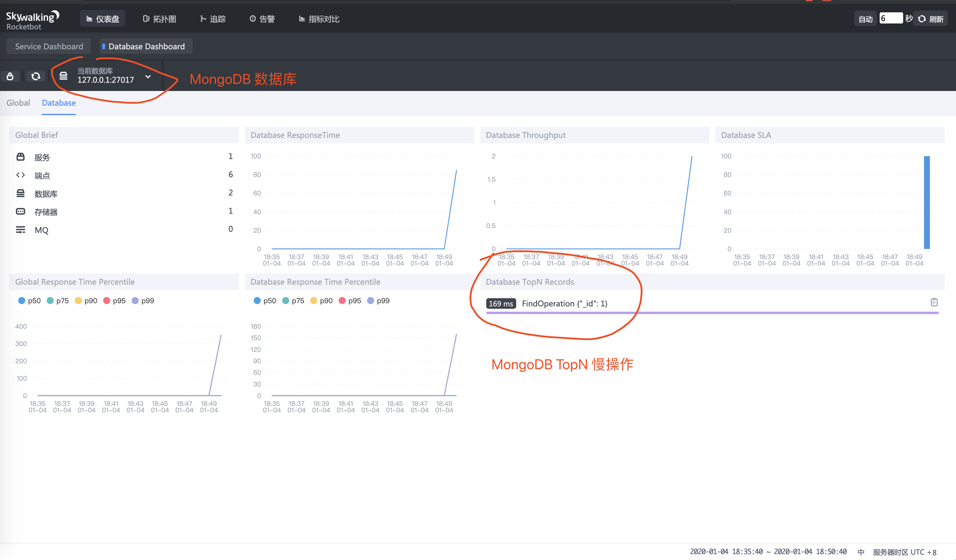The width and height of the screenshot is (956, 560).
Task: Switch language with the 中 button
Action: click(x=861, y=552)
